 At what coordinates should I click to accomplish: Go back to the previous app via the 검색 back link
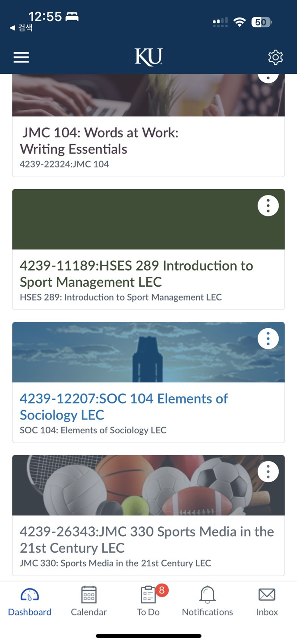[x=21, y=28]
